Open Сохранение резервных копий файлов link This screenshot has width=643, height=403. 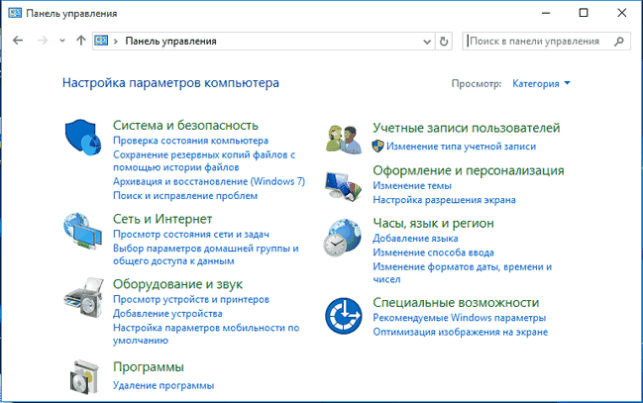coord(204,161)
